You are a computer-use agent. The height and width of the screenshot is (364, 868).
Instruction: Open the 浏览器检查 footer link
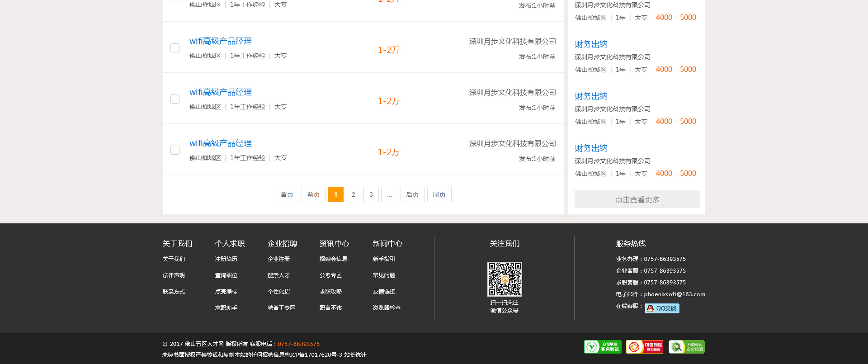coord(387,308)
